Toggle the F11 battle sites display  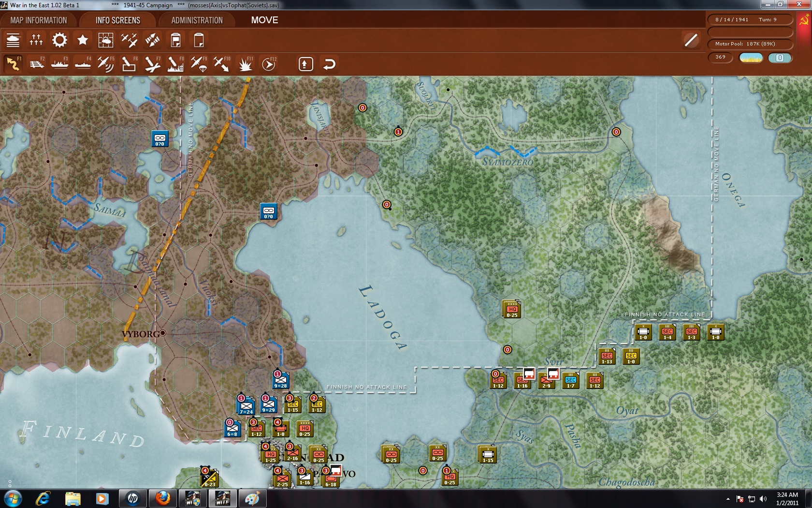[x=244, y=63]
